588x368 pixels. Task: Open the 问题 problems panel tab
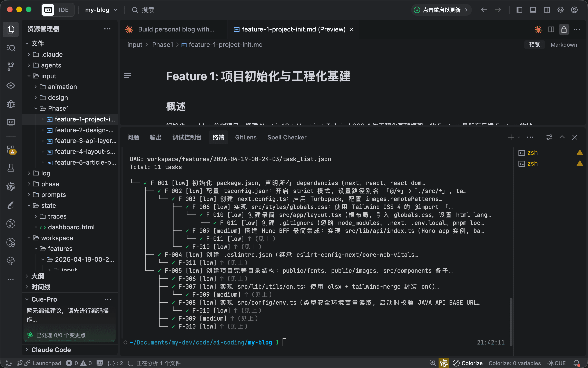tap(133, 137)
